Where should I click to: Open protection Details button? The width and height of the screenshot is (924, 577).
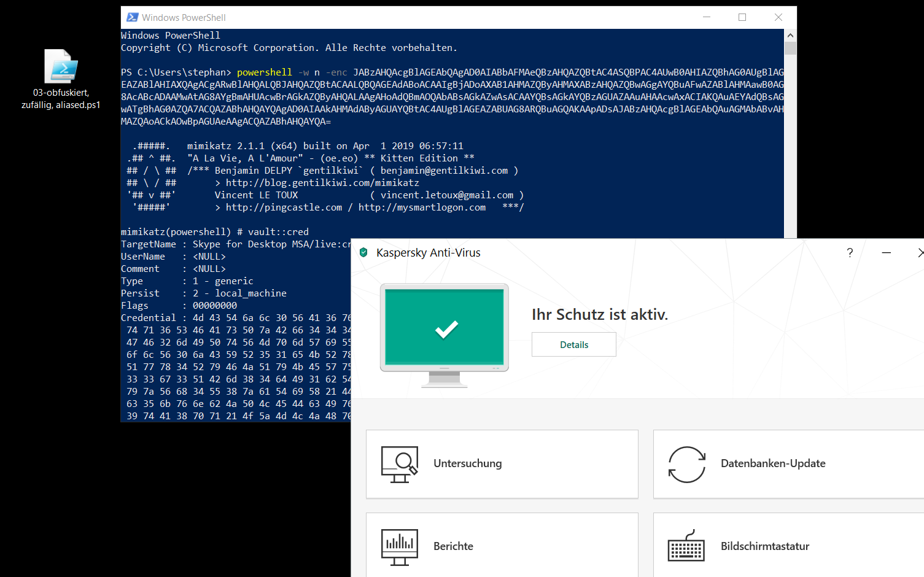(574, 344)
